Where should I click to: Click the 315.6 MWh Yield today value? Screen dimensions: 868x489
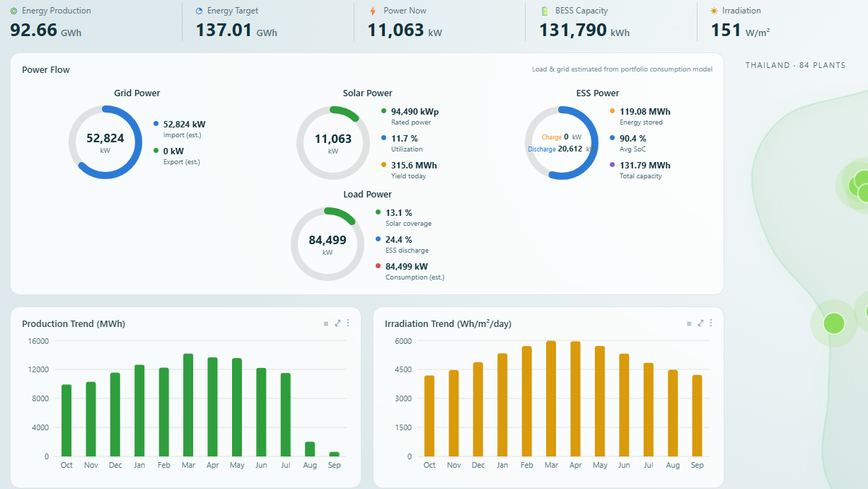(414, 165)
